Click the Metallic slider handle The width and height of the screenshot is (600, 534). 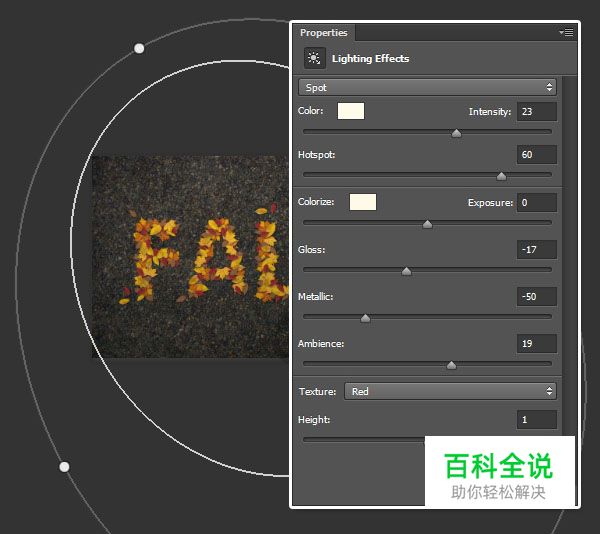pyautogui.click(x=365, y=318)
